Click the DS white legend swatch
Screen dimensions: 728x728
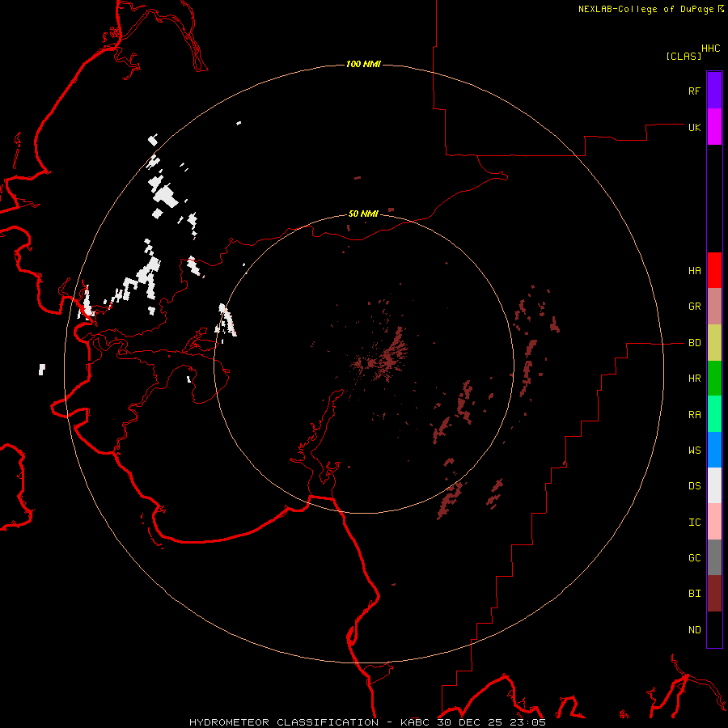(714, 485)
